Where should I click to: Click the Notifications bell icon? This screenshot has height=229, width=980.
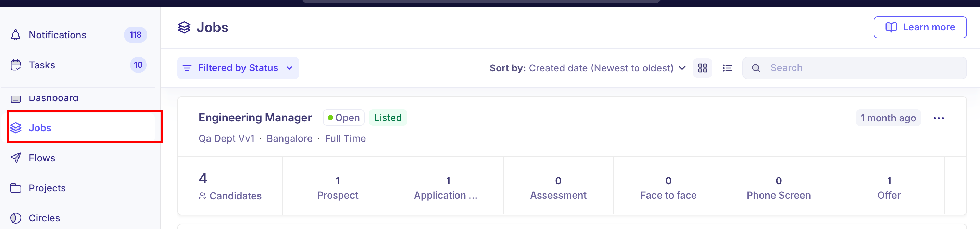click(x=16, y=35)
